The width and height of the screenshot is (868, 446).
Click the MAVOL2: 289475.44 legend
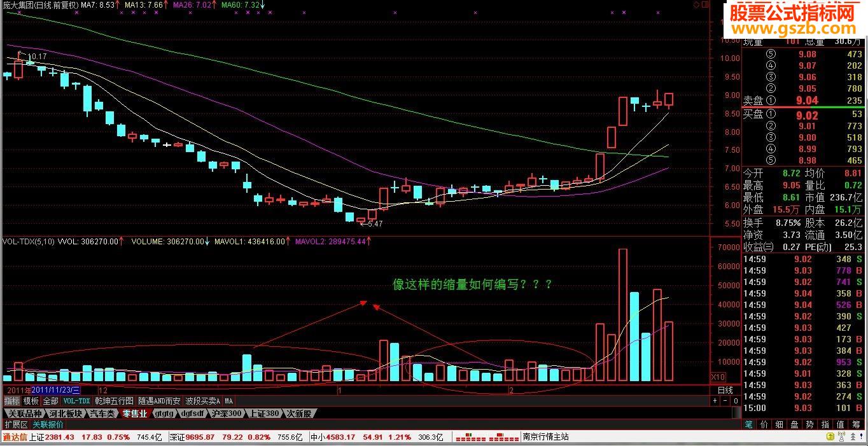pyautogui.click(x=330, y=242)
